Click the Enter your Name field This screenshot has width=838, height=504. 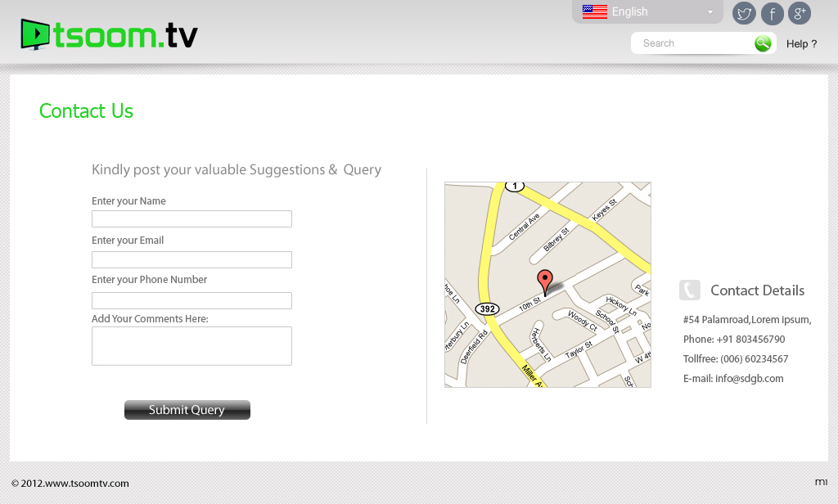pos(191,218)
